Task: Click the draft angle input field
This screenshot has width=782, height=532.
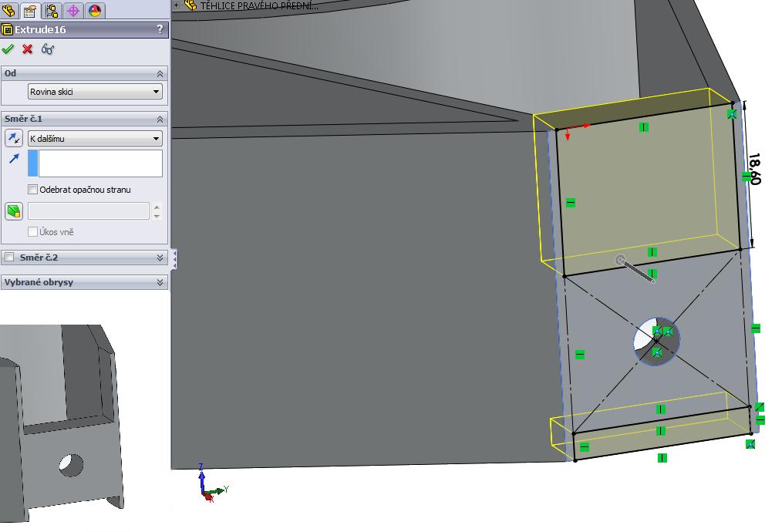Action: coord(88,211)
